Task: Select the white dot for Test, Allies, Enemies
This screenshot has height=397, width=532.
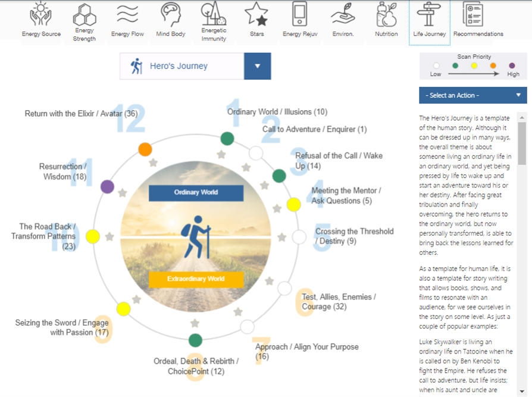Action: (284, 289)
